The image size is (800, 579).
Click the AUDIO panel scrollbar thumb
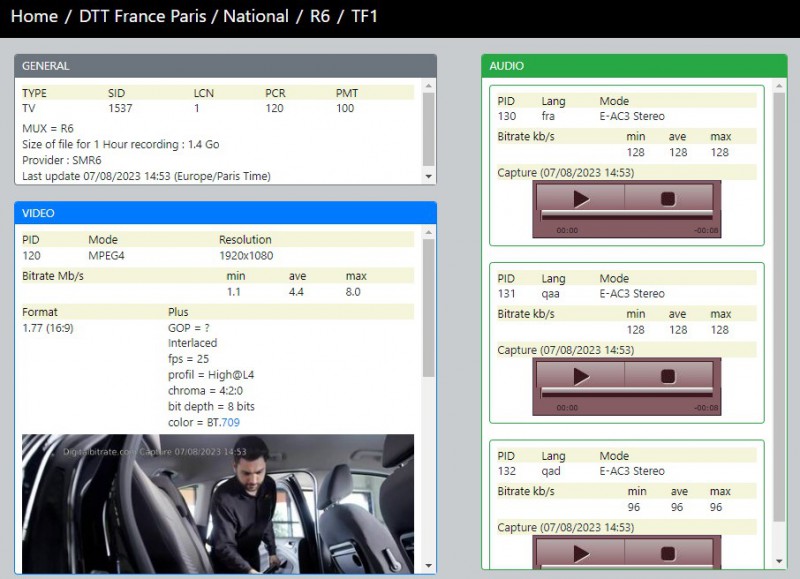[x=779, y=307]
